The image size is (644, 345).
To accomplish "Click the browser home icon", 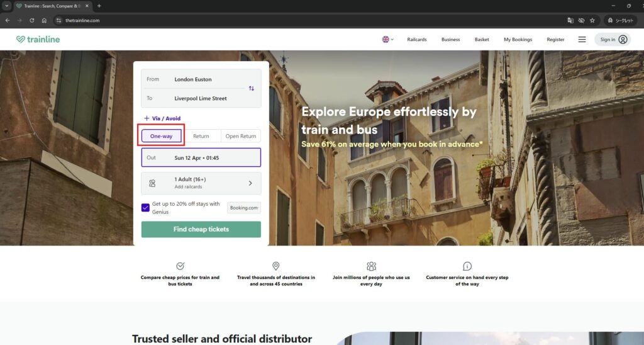I will click(44, 20).
